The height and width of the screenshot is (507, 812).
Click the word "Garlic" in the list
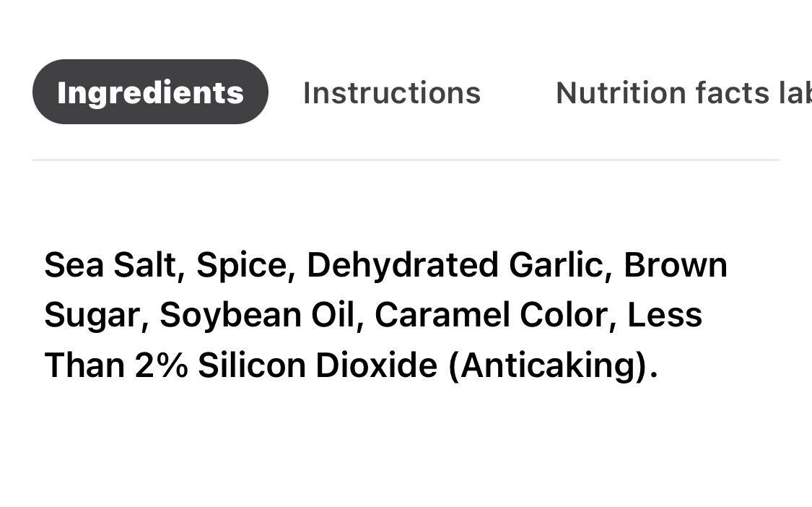click(556, 266)
